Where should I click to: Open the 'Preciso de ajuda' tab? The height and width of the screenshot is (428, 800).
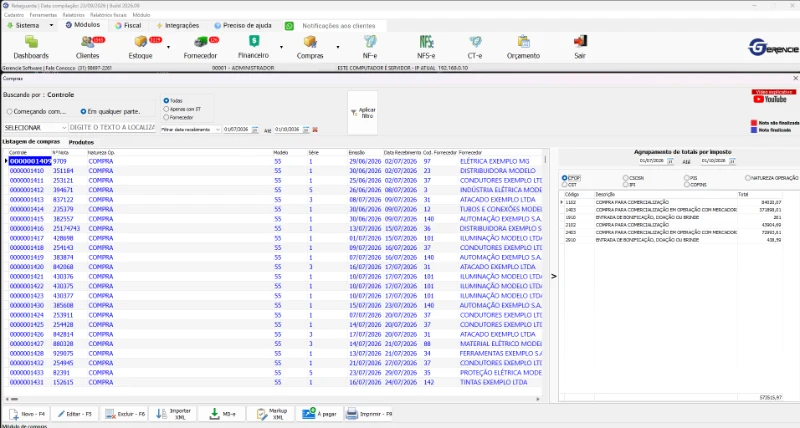coord(243,26)
